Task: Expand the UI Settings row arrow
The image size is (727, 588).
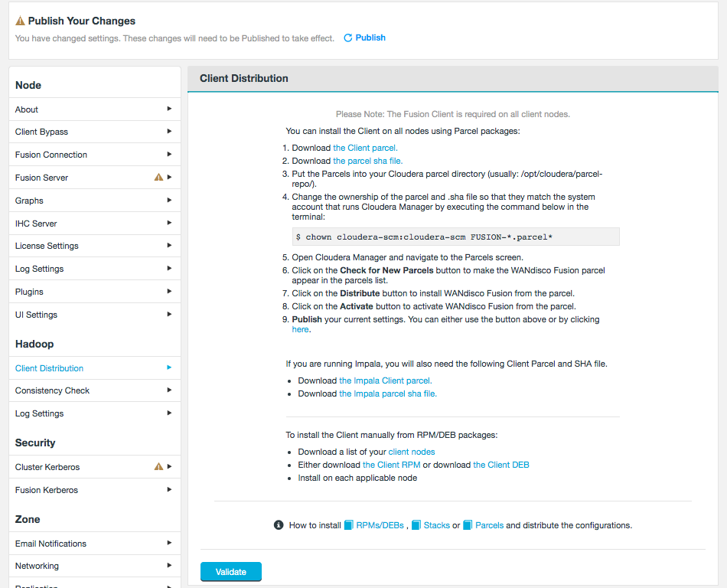Action: point(169,314)
